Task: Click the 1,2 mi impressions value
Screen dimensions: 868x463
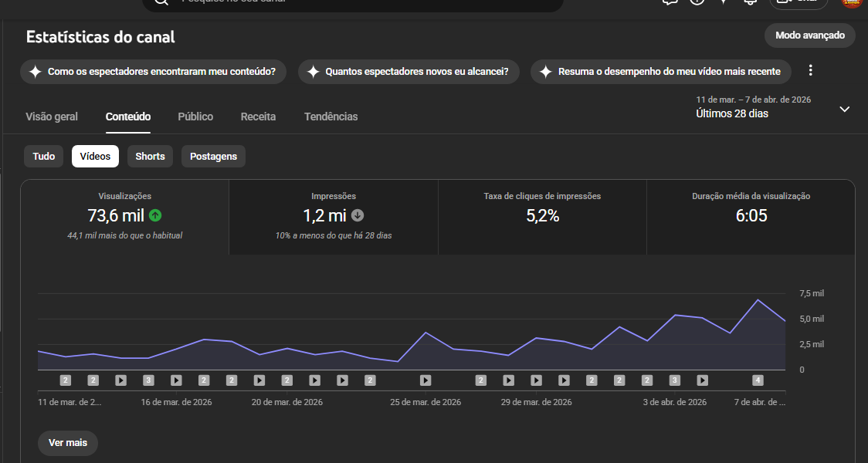Action: coord(325,215)
